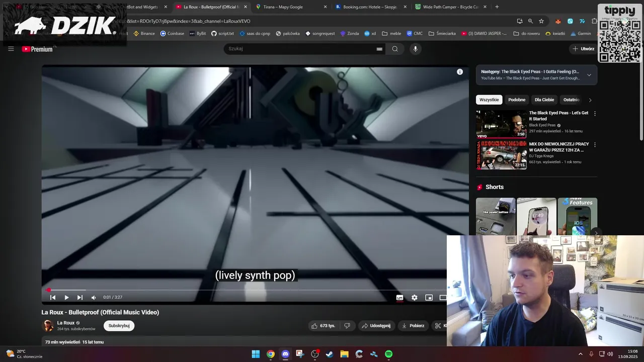
Task: Open the Windows Start menu
Action: pyautogui.click(x=256, y=354)
